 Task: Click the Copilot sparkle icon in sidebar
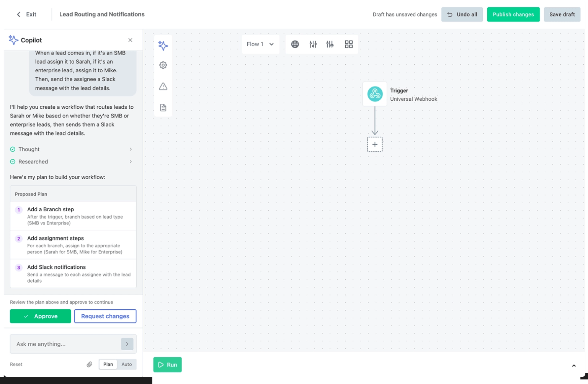(163, 46)
